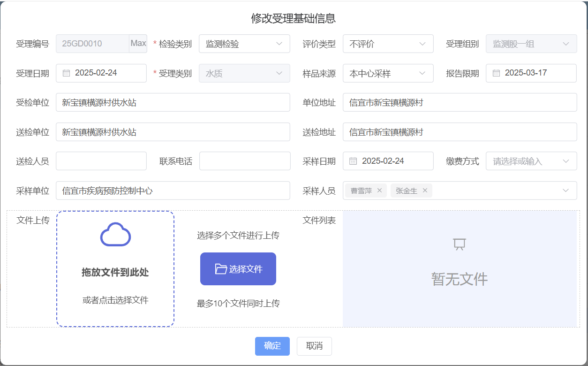Click the 最多10个文件同时上传 text
Screen dimensions: 588x366
coord(238,304)
